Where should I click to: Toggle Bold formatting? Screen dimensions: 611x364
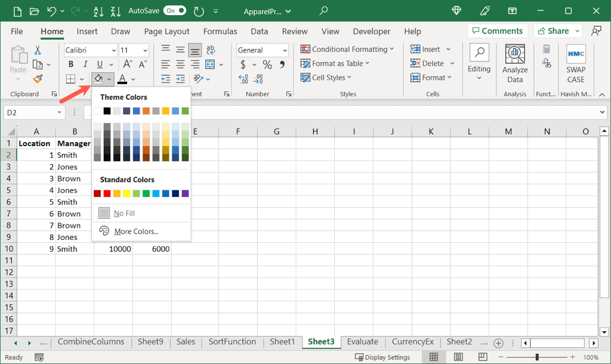tap(71, 64)
